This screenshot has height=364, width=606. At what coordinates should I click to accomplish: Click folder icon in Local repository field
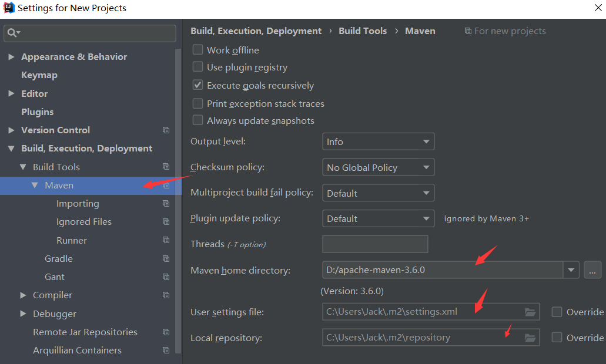pyautogui.click(x=530, y=338)
